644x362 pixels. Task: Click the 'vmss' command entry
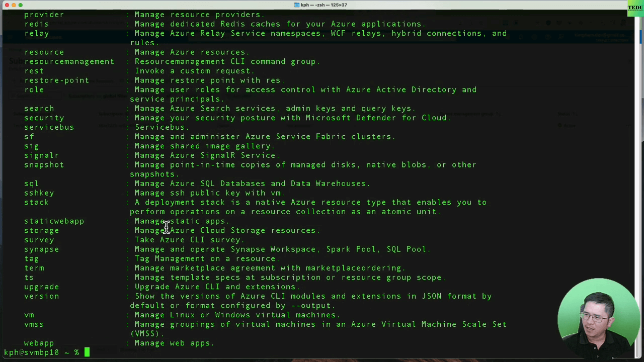pyautogui.click(x=34, y=324)
